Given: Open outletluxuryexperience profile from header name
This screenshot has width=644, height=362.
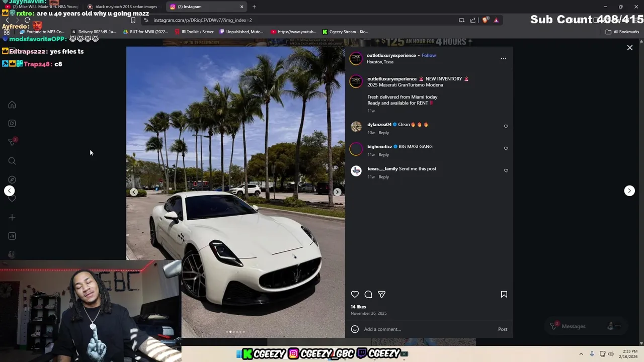Looking at the screenshot, I should point(391,55).
